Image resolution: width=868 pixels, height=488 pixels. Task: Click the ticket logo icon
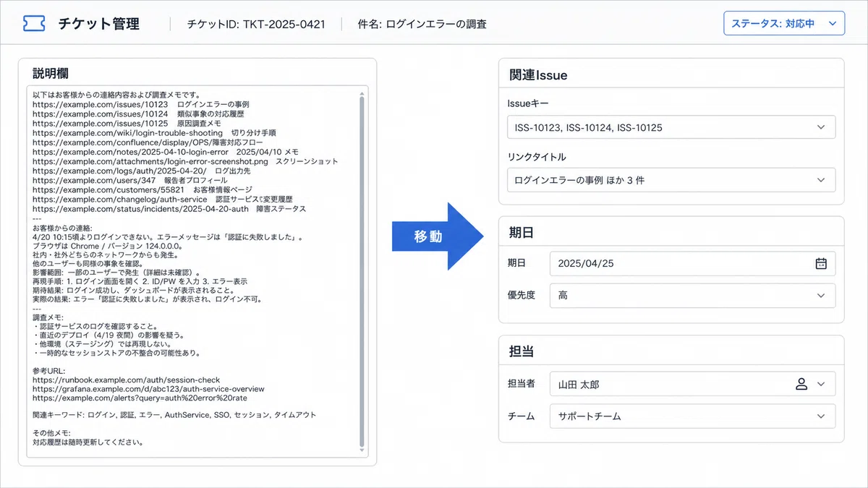click(x=33, y=24)
